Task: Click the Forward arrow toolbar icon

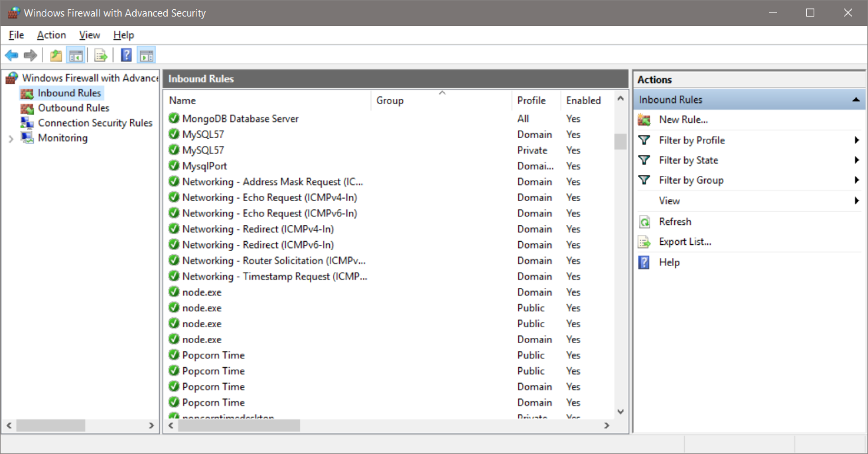Action: [30, 56]
